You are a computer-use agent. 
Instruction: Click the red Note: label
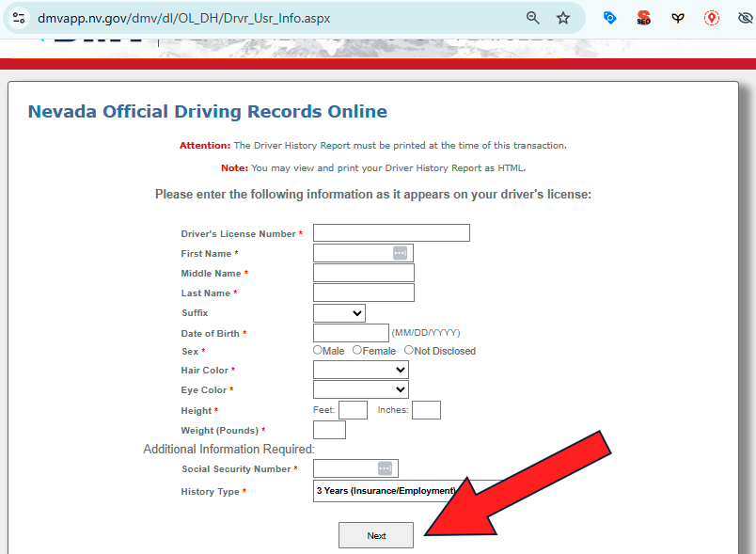point(234,167)
